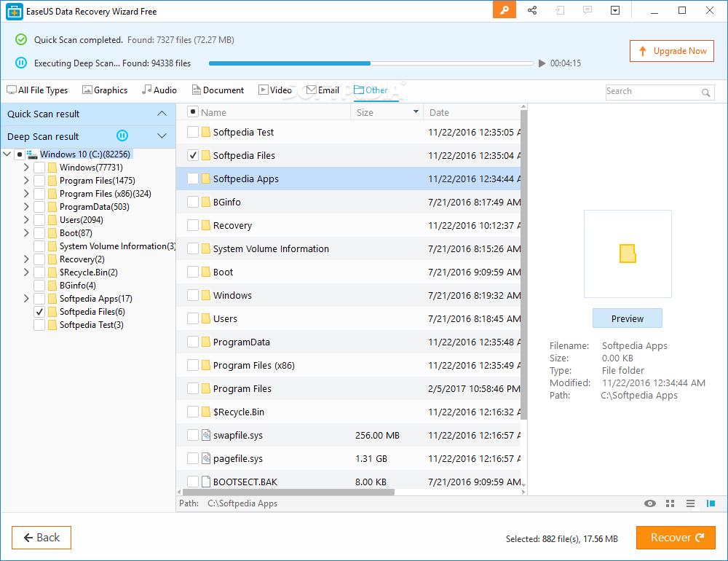The height and width of the screenshot is (561, 728).
Task: Expand the Deep Scan result chevron
Action: (x=162, y=136)
